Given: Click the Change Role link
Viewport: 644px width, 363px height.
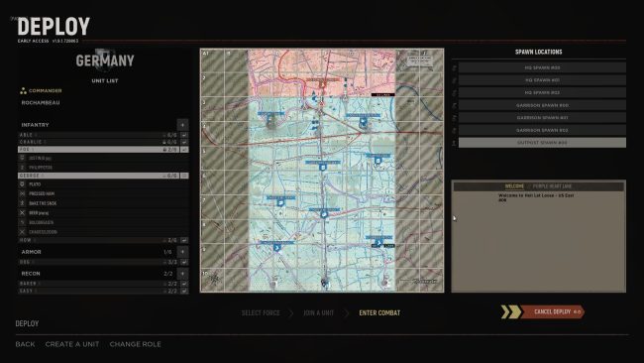Looking at the screenshot, I should point(135,344).
